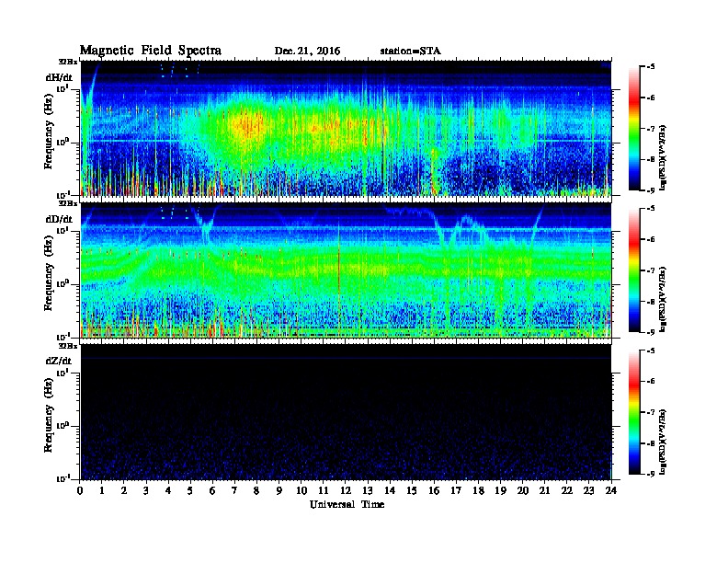Click hour tick label "14" on time axis

[390, 491]
